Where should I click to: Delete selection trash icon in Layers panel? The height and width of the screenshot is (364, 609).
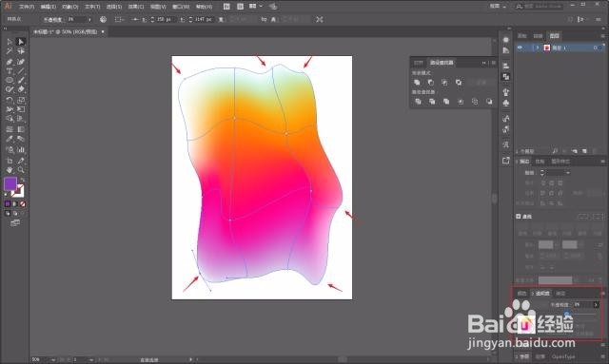coord(594,151)
